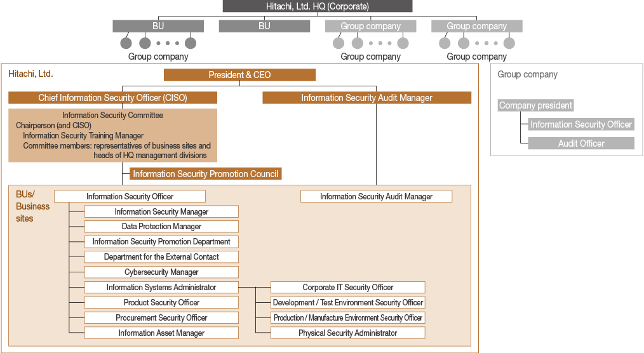Select the Cybersecurity Manager box
This screenshot has width=644, height=353.
[161, 272]
